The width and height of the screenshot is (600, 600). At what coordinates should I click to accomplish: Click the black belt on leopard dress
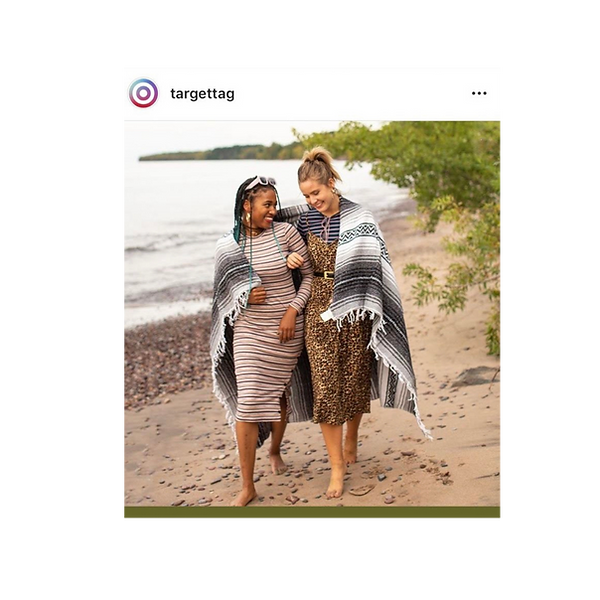[x=324, y=275]
